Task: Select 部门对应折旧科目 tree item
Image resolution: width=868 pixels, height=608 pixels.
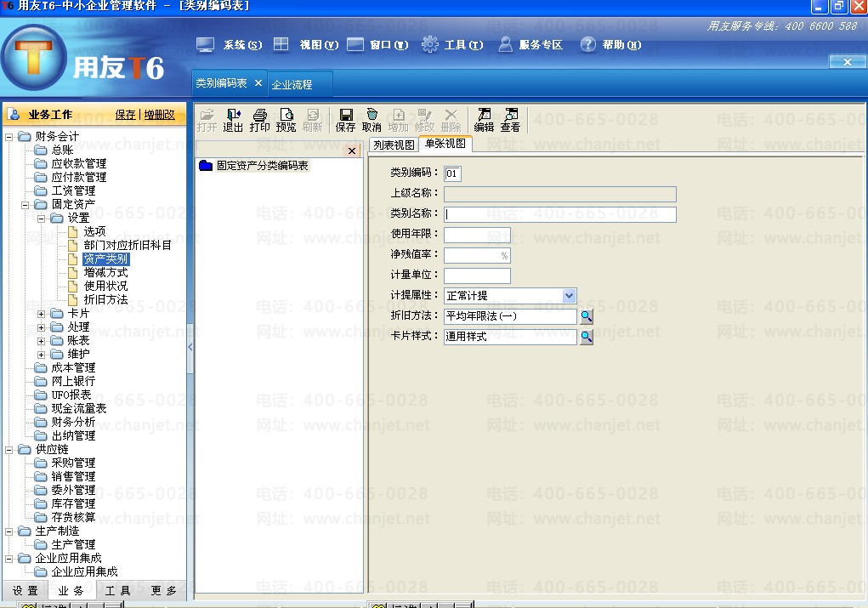Action: click(x=128, y=245)
